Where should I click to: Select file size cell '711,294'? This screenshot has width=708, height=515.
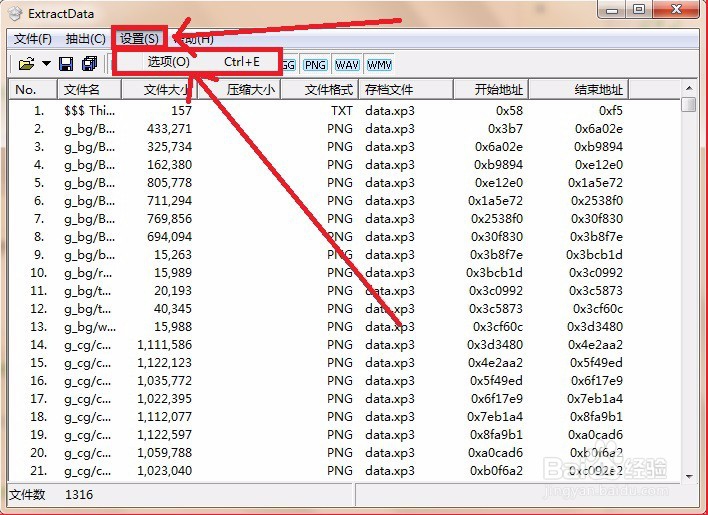(169, 200)
